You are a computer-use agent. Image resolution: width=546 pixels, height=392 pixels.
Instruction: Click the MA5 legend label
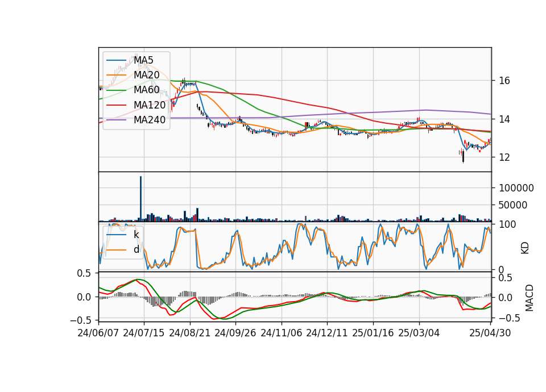pos(143,60)
